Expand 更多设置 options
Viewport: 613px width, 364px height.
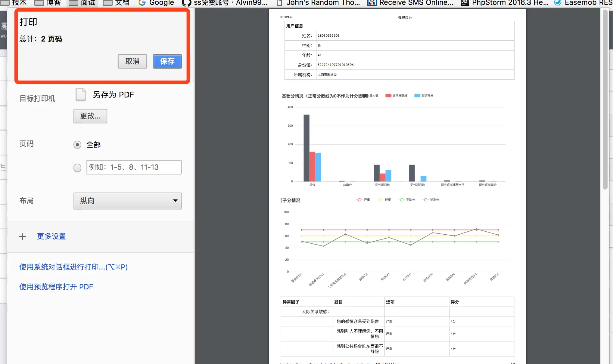point(51,236)
